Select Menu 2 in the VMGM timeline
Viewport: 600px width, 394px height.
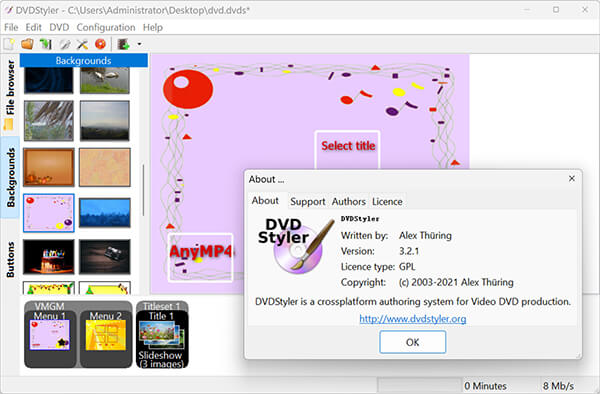106,339
